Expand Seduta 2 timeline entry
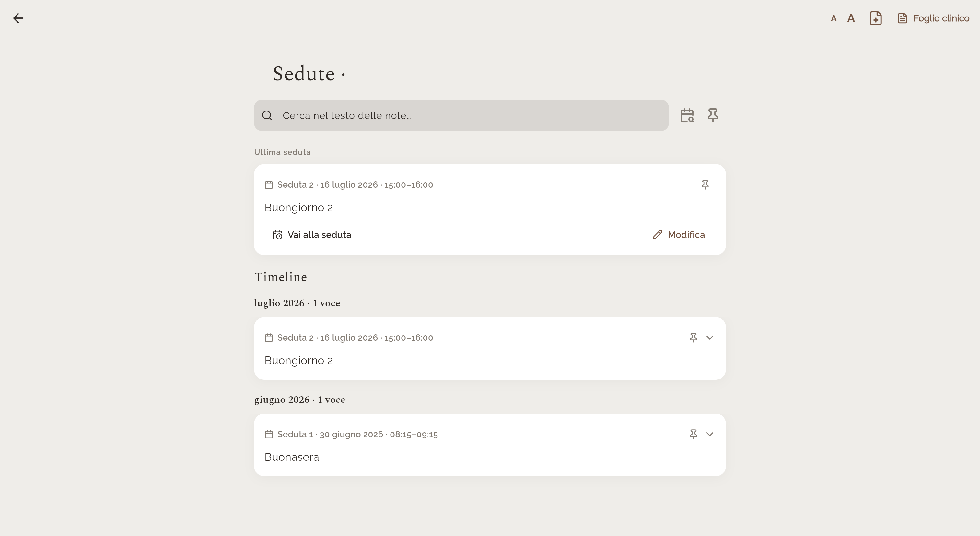Image resolution: width=980 pixels, height=536 pixels. [x=709, y=337]
